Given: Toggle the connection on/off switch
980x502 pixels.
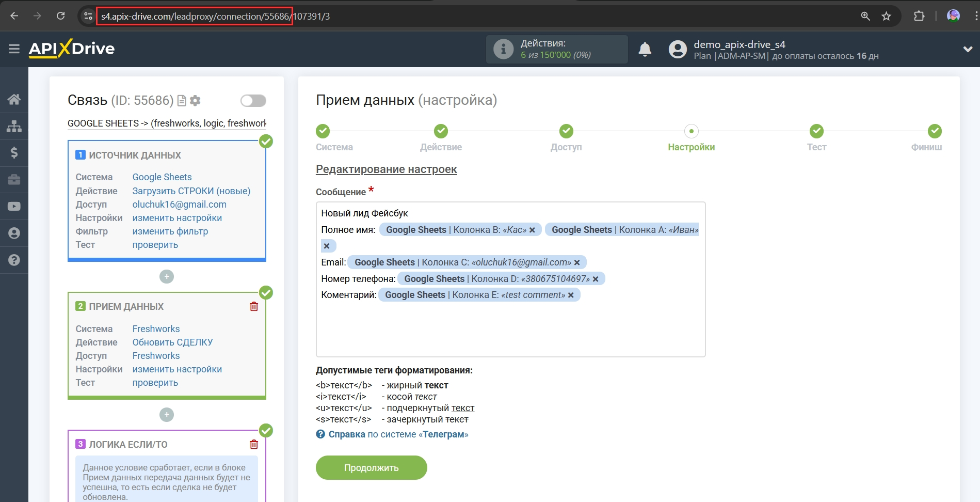Looking at the screenshot, I should (253, 101).
